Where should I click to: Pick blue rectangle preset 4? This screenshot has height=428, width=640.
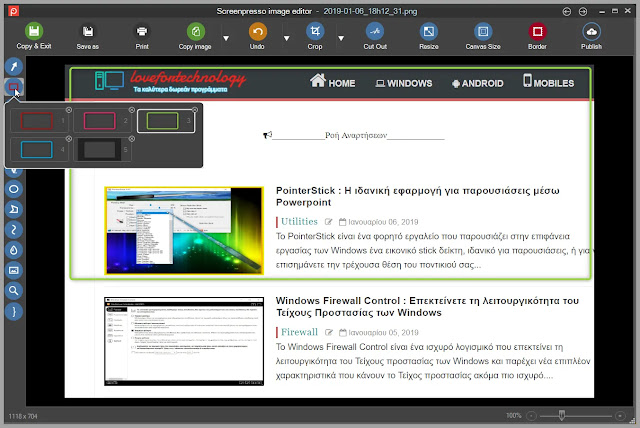39,150
